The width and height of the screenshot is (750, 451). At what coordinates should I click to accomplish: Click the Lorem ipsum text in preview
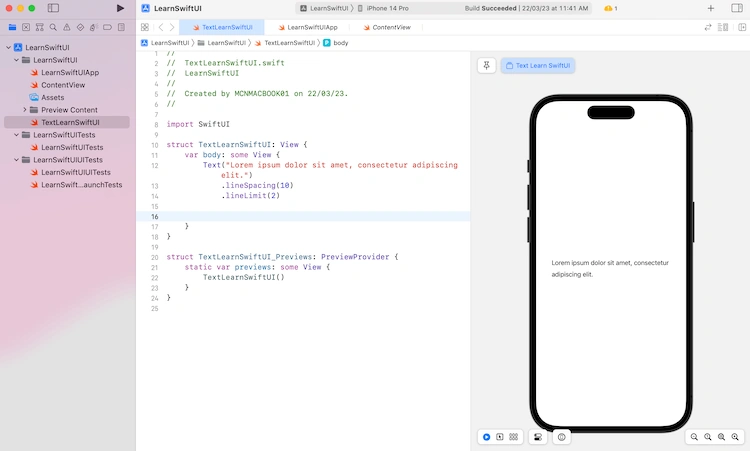[x=610, y=268]
